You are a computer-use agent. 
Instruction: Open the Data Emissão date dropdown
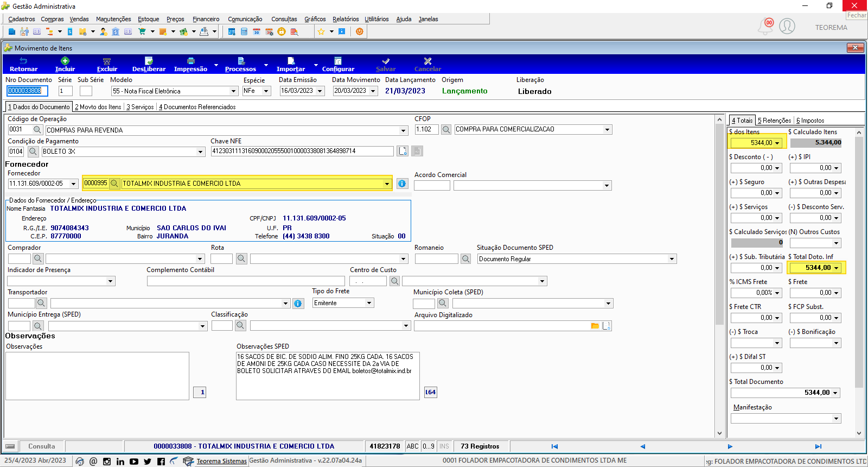(320, 91)
